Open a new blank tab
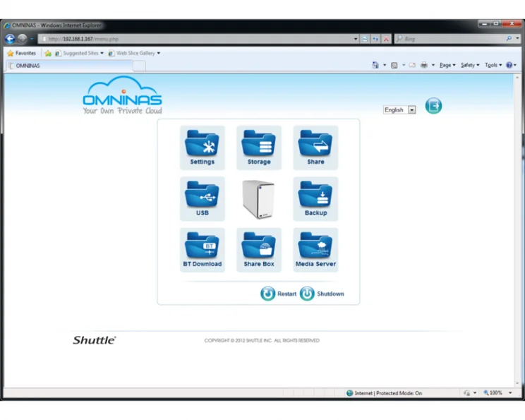The width and height of the screenshot is (525, 420). click(x=139, y=66)
